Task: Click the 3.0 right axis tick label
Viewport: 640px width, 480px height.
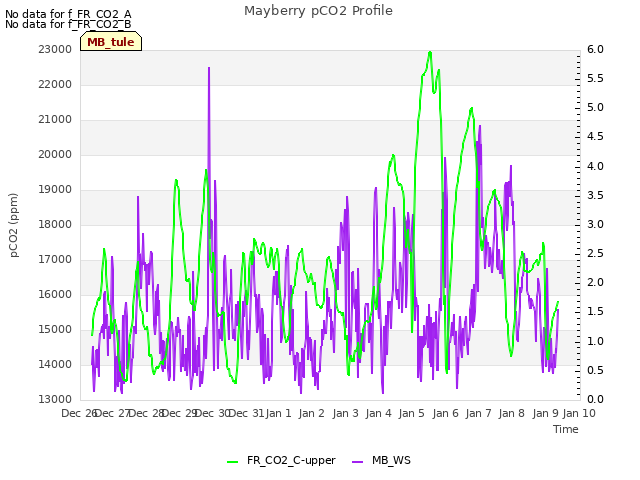Action: tap(595, 224)
